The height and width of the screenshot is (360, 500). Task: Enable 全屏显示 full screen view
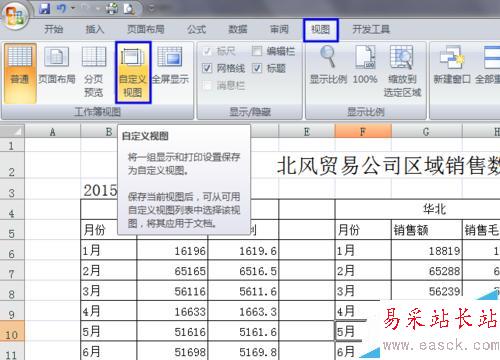pos(170,66)
